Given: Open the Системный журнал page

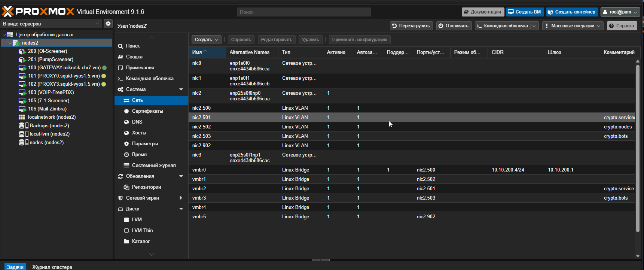Looking at the screenshot, I should click(x=153, y=166).
